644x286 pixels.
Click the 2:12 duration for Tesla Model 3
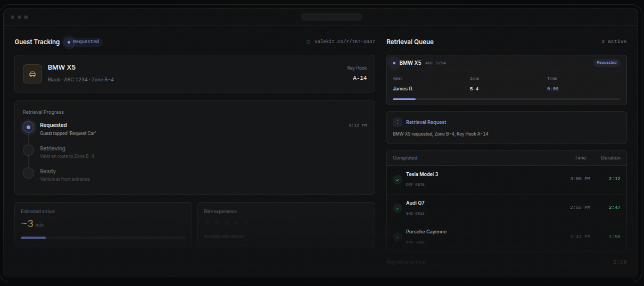pyautogui.click(x=615, y=179)
